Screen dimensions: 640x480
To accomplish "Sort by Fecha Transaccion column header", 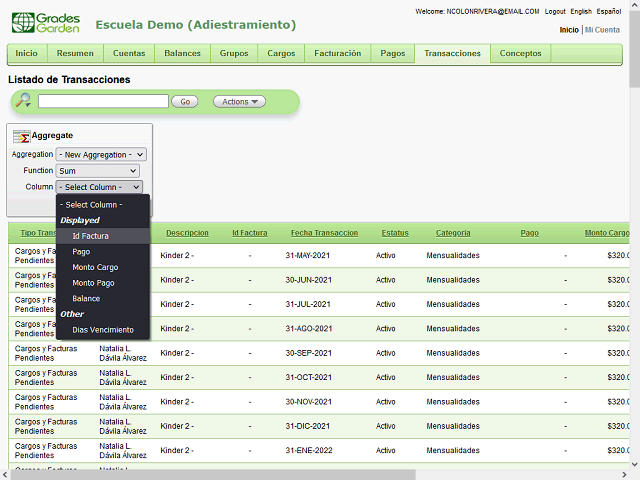I will click(x=324, y=233).
